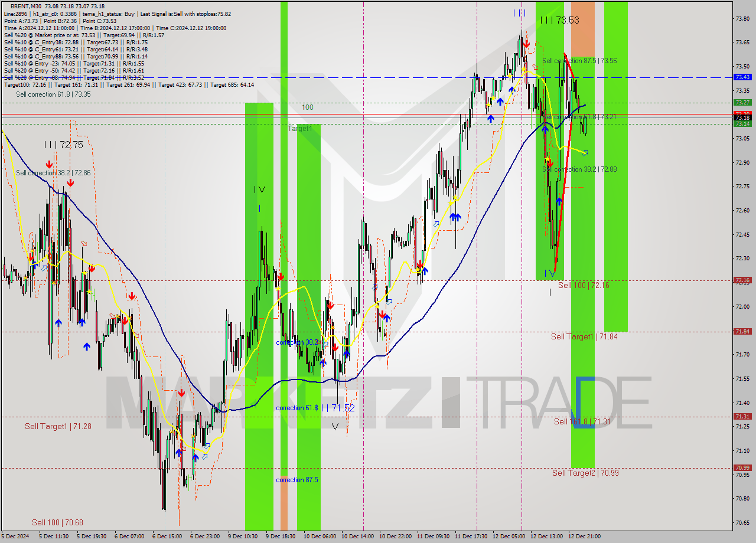Select the 70.80 price scale value

tap(742, 499)
